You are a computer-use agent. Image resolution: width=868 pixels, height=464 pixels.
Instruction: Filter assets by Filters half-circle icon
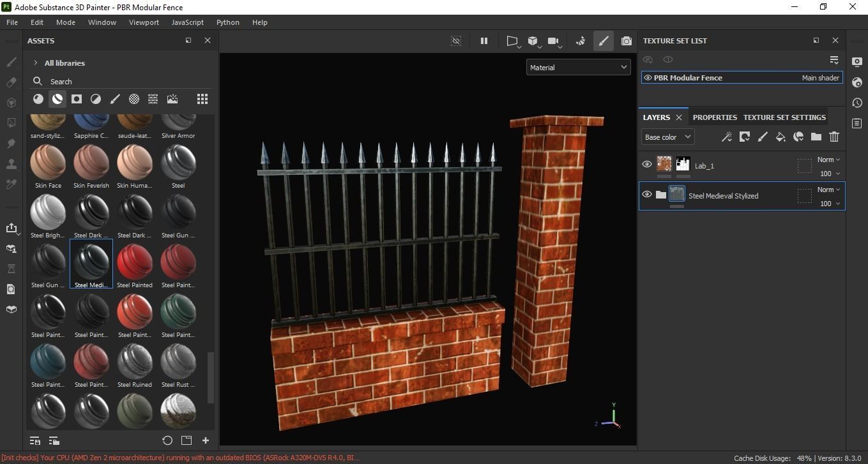96,99
